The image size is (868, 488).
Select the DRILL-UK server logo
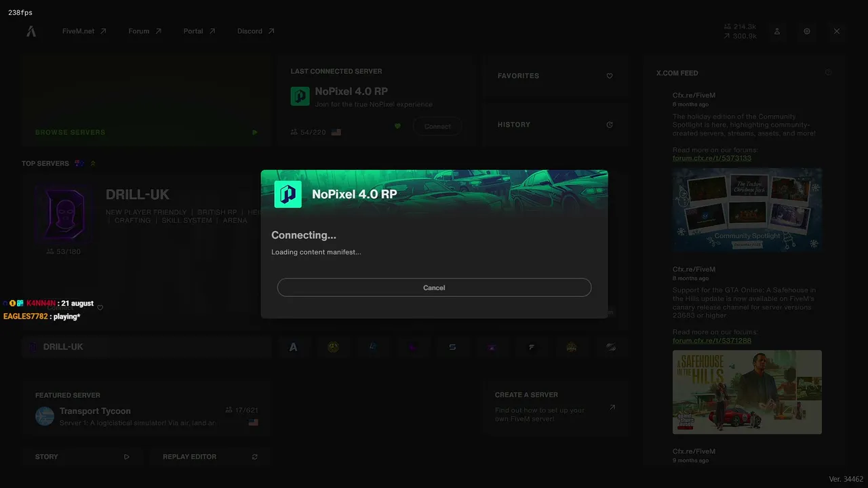tap(64, 213)
